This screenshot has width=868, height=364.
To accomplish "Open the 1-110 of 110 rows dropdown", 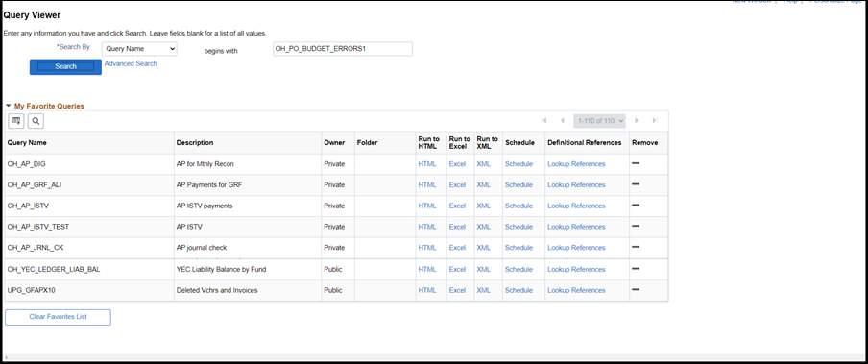I will 599,121.
